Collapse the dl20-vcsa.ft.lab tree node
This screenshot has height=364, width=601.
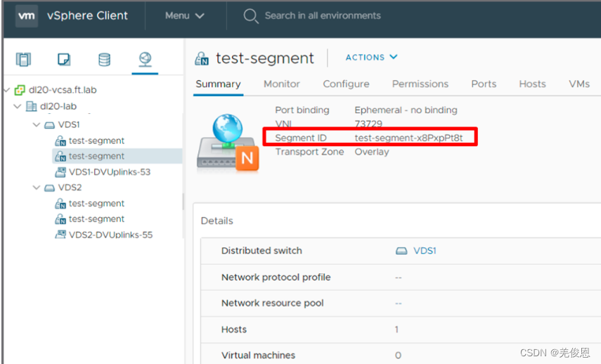tap(7, 90)
